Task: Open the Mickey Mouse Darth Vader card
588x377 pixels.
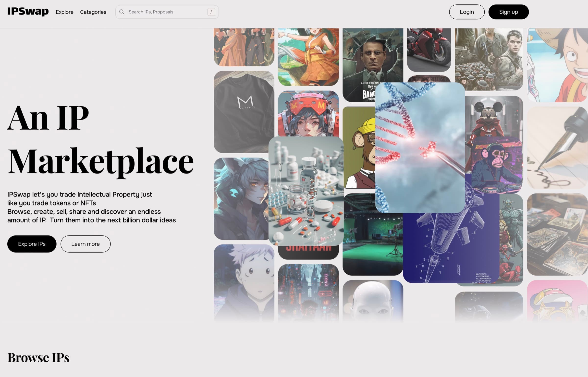Action: [494, 116]
